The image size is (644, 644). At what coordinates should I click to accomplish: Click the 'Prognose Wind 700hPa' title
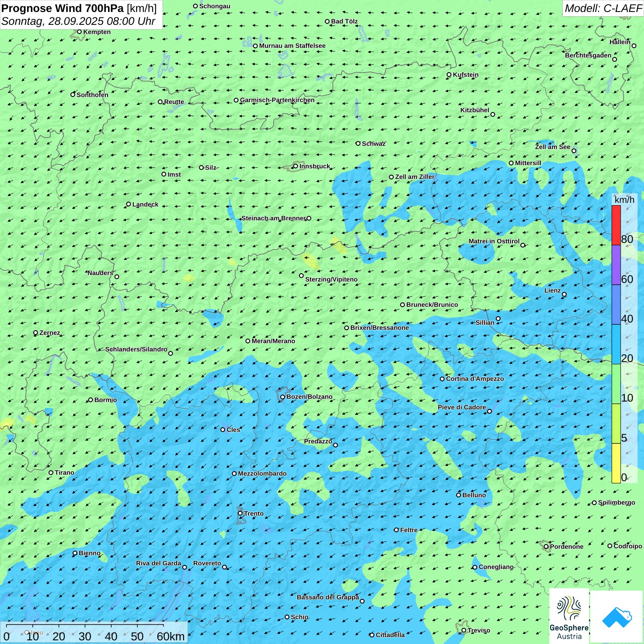click(x=63, y=8)
